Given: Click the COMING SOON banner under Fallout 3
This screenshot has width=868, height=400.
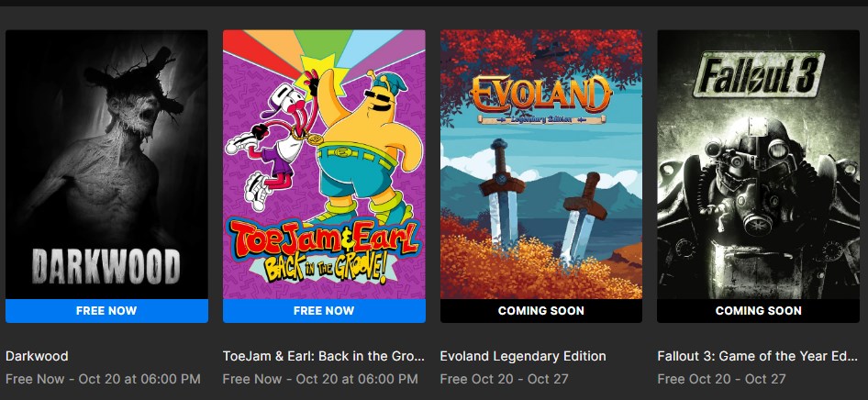Looking at the screenshot, I should click(759, 311).
